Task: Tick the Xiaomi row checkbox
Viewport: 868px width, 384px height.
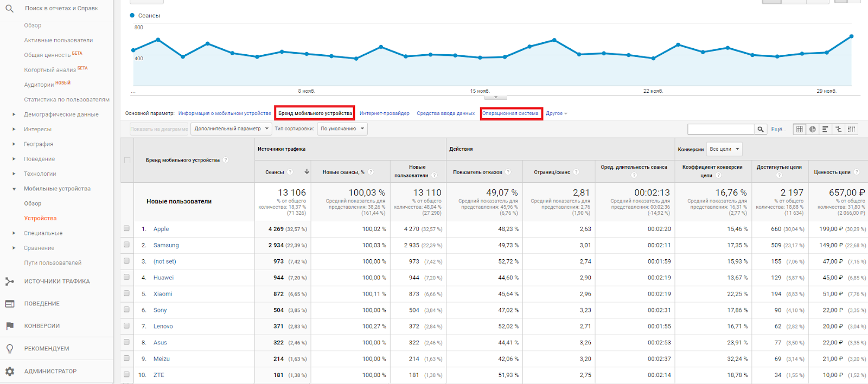Action: (126, 293)
